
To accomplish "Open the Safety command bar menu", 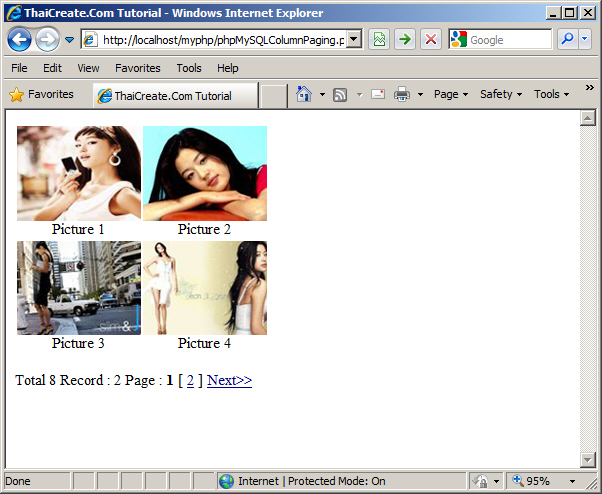I will (501, 94).
